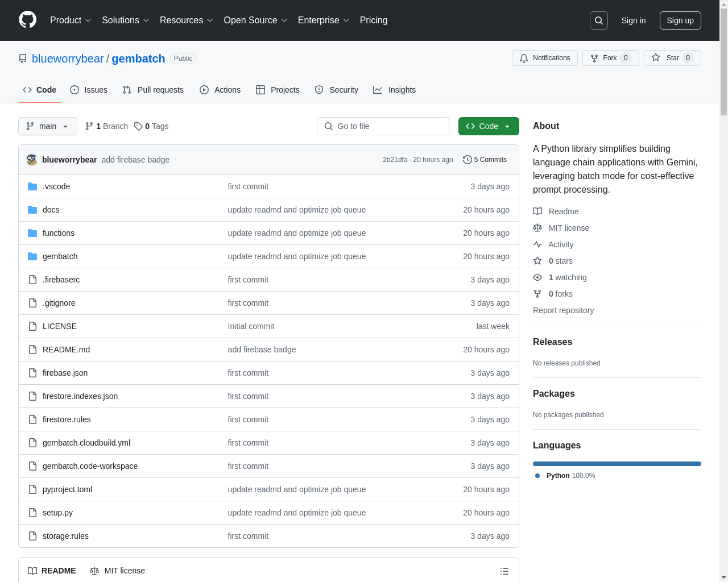
Task: Click the pulse icon next to Activity
Action: pyautogui.click(x=537, y=244)
